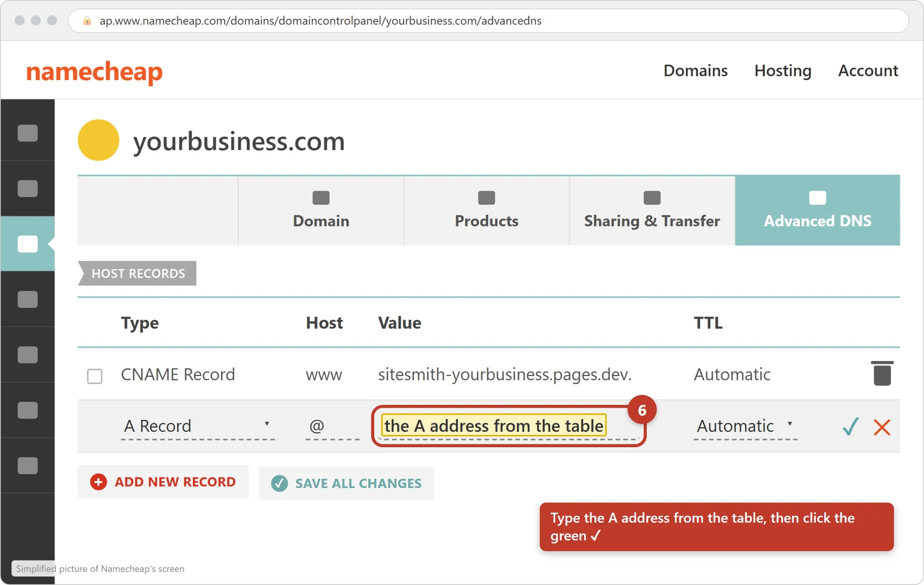Click the HOST RECORDS section label

138,273
